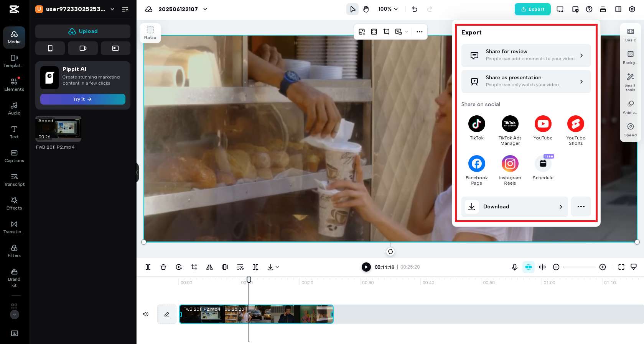Zoom in the timeline

603,267
